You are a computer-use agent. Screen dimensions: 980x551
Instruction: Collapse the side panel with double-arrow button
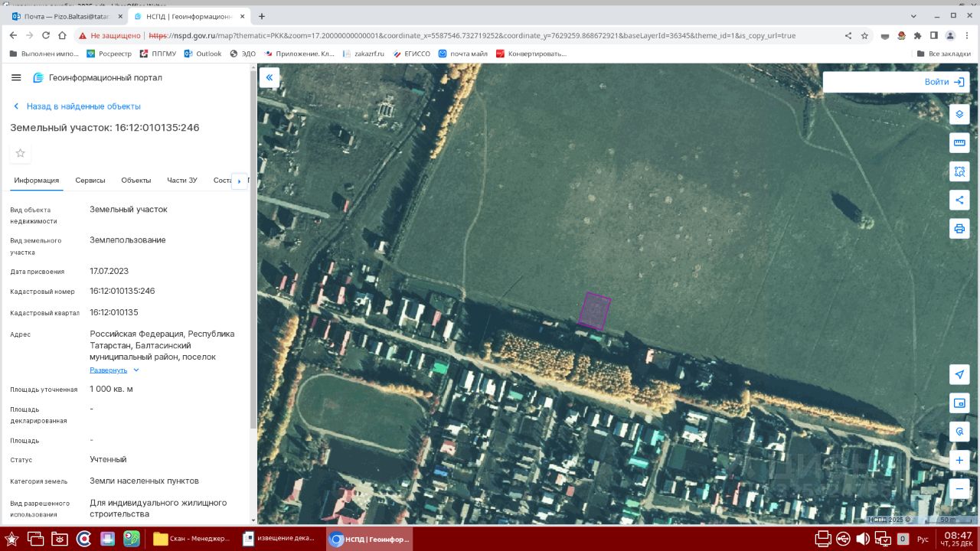(x=269, y=77)
